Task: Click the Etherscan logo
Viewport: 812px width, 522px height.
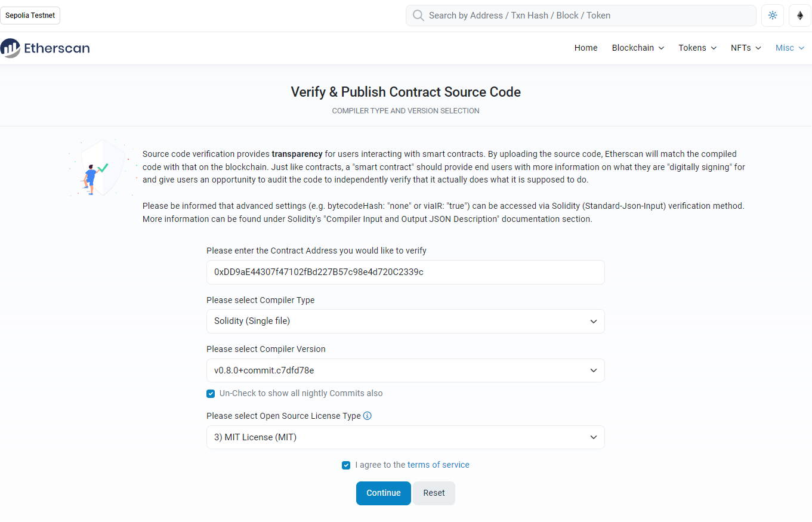Action: coord(45,48)
